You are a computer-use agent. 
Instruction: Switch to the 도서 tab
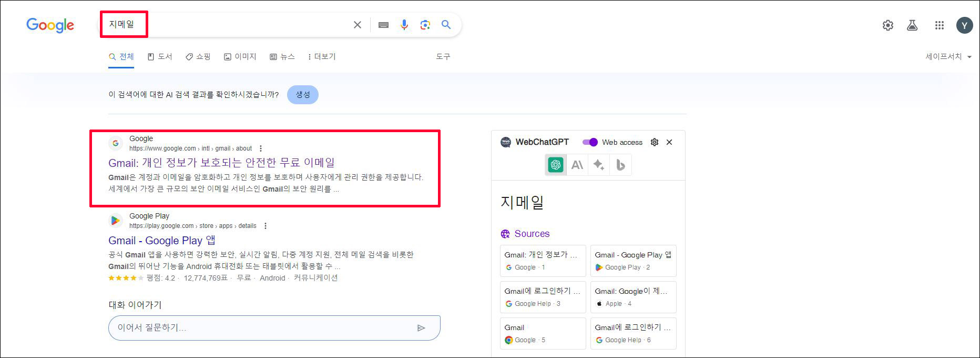[x=160, y=56]
